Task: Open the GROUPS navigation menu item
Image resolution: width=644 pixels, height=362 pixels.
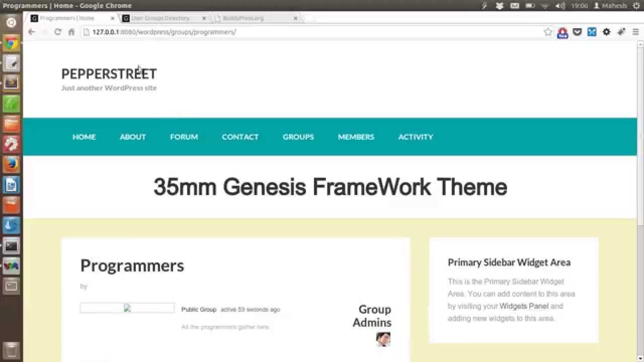Action: point(298,137)
